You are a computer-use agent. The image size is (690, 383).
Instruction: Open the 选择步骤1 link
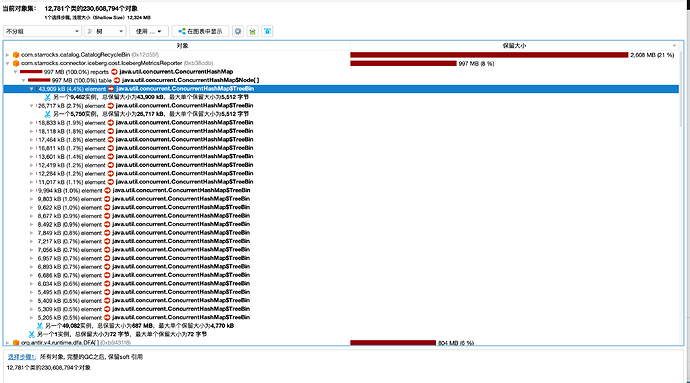pos(22,357)
